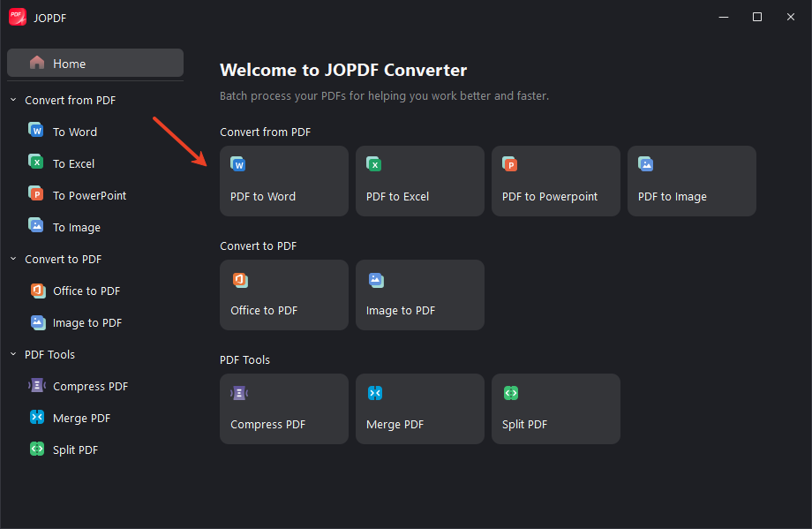The width and height of the screenshot is (812, 529).
Task: Select Compress PDF in the sidebar
Action: 88,386
